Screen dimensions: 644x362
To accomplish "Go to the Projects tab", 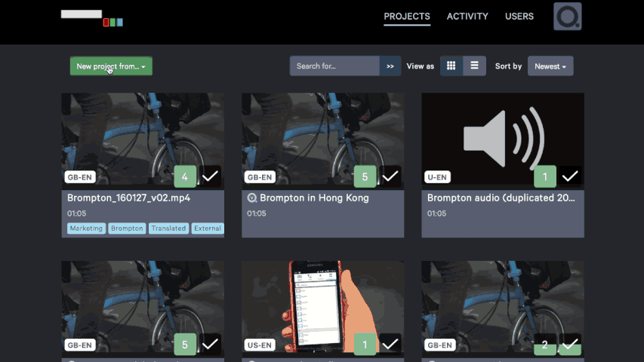I will coord(407,17).
